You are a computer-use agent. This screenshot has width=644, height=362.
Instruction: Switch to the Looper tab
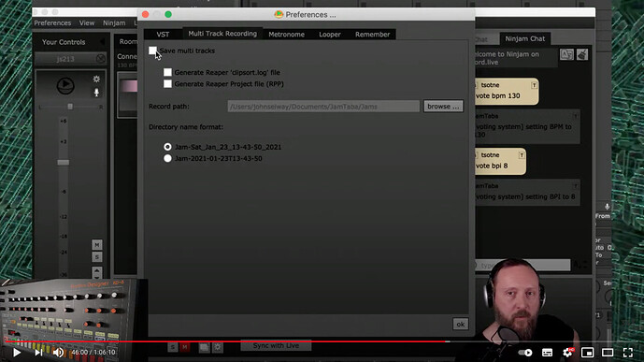[330, 34]
